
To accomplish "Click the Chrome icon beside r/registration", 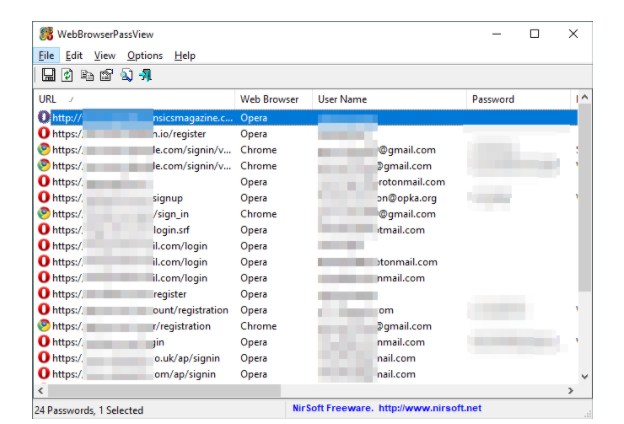I will click(44, 326).
